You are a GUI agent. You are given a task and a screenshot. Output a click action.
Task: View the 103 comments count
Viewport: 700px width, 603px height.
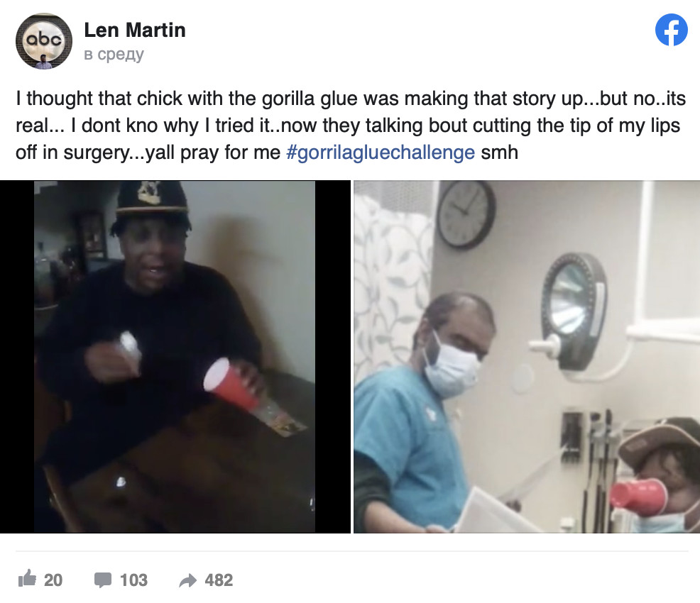coord(133,580)
